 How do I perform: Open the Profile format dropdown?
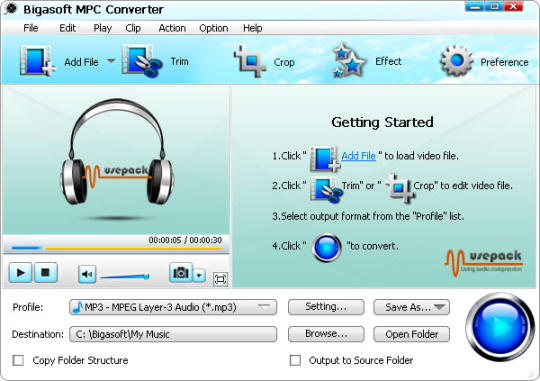point(173,307)
